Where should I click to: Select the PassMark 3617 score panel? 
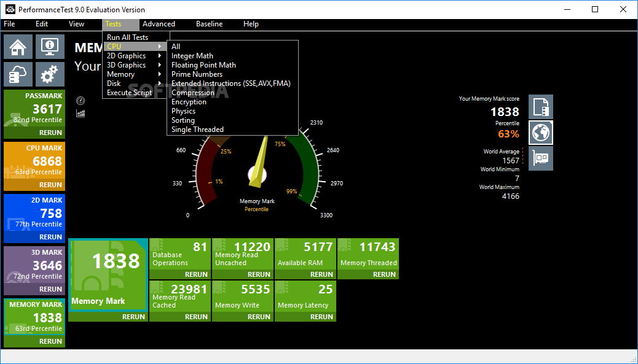[34, 109]
